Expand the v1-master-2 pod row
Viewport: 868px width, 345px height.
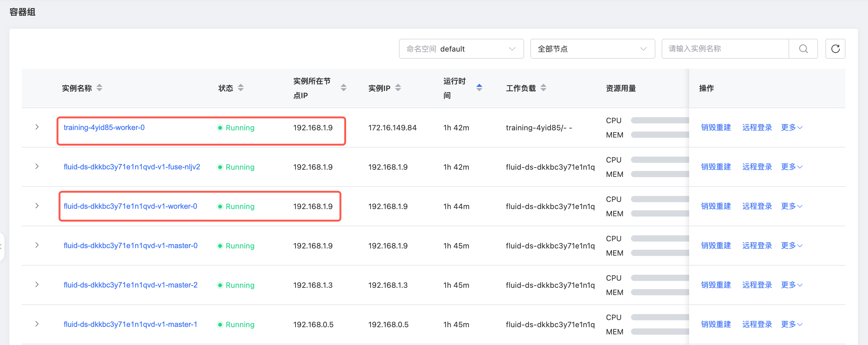(37, 285)
